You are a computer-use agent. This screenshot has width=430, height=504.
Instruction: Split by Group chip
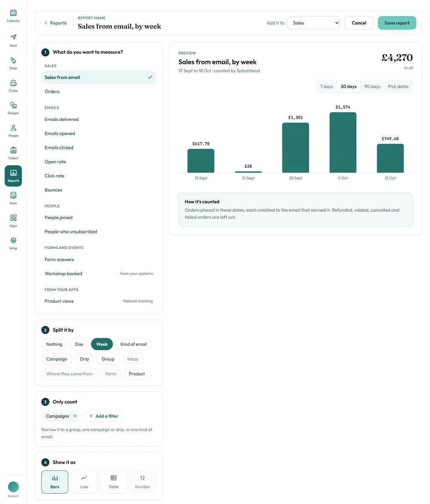(108, 359)
